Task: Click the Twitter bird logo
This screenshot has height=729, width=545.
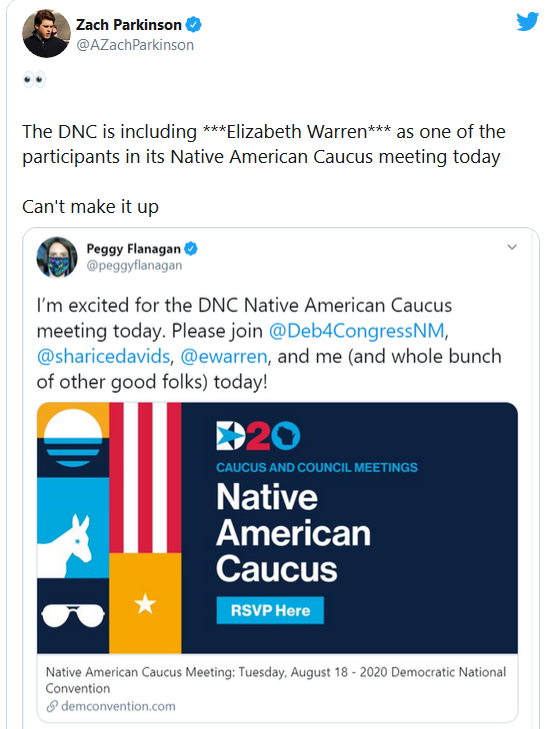Action: click(527, 21)
